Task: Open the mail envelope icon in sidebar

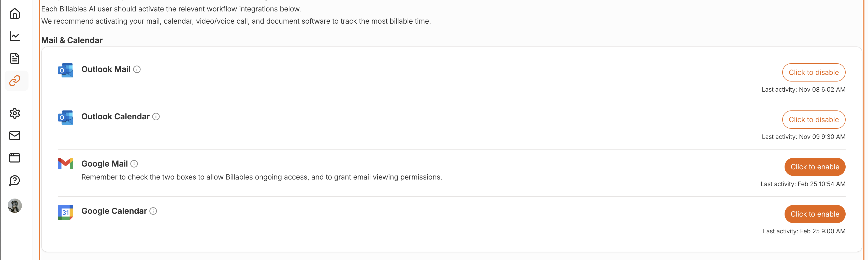Action: click(x=15, y=136)
